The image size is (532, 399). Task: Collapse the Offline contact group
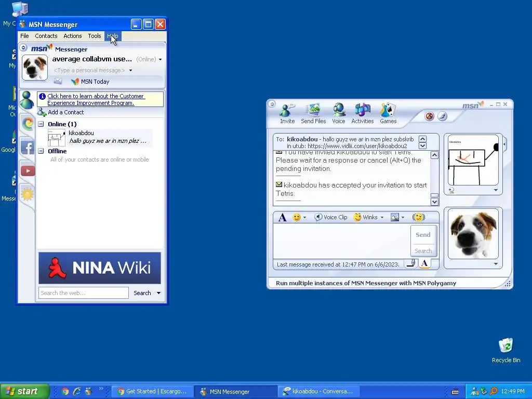point(41,151)
